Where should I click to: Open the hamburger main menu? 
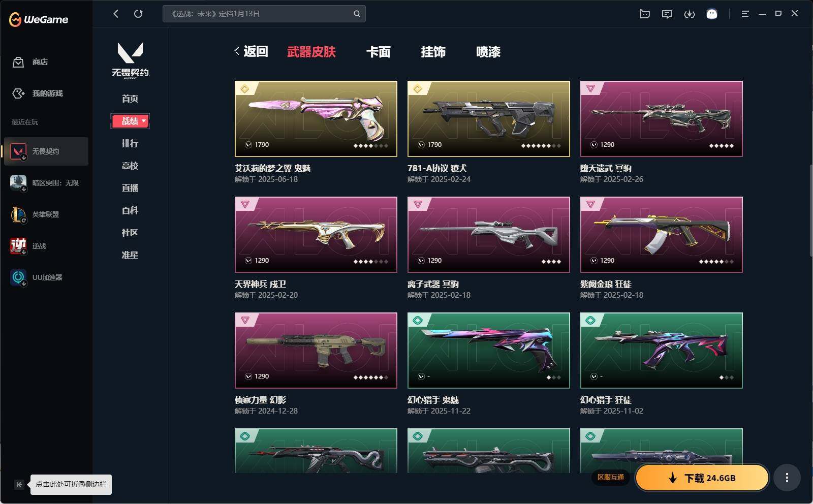[745, 14]
